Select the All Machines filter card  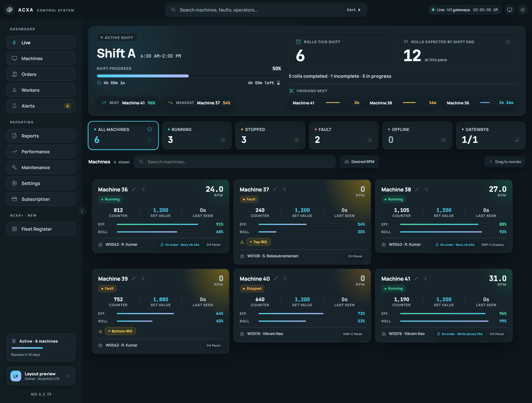[123, 135]
